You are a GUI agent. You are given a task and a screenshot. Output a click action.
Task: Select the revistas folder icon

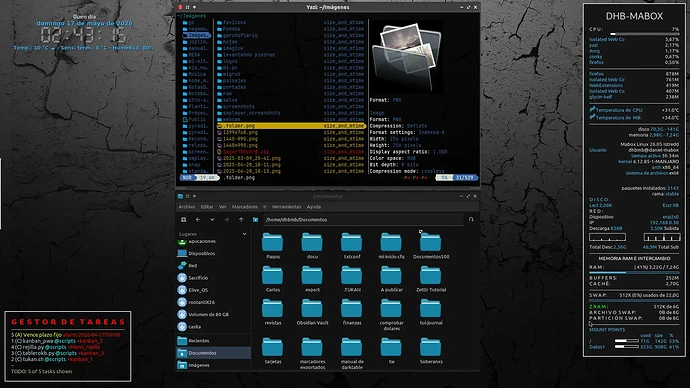tap(272, 308)
